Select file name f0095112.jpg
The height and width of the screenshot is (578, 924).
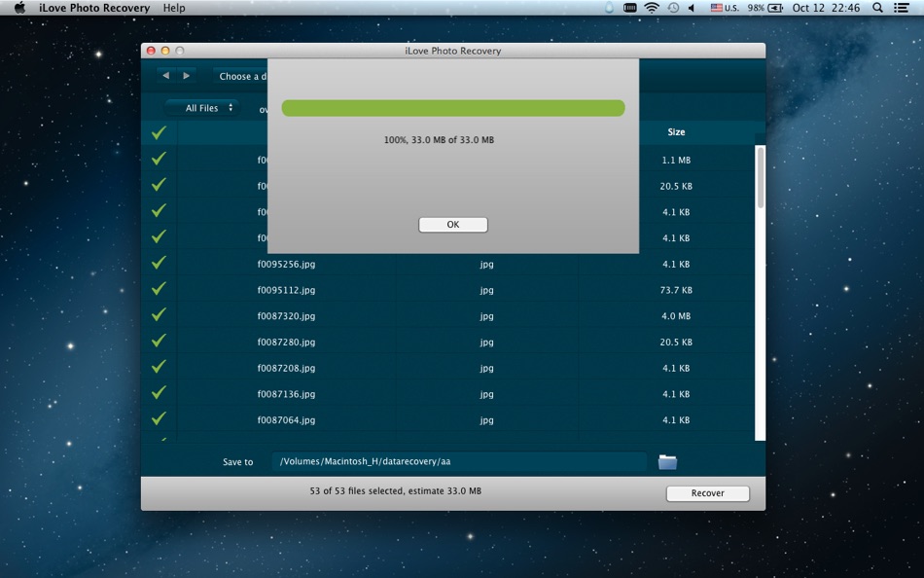(x=286, y=290)
